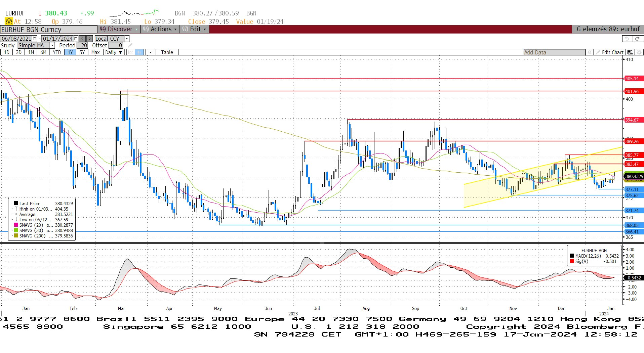Click the G elemzés 89: eurhuf title

click(608, 29)
